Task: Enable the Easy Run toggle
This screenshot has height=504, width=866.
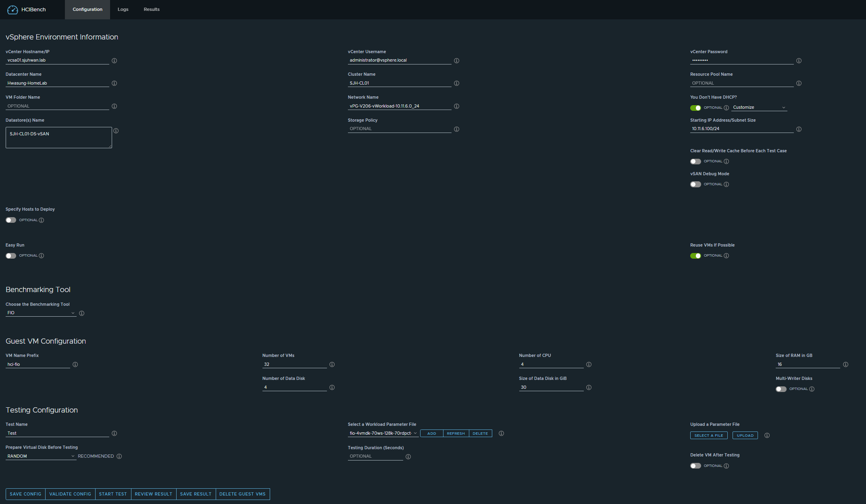Action: 11,256
